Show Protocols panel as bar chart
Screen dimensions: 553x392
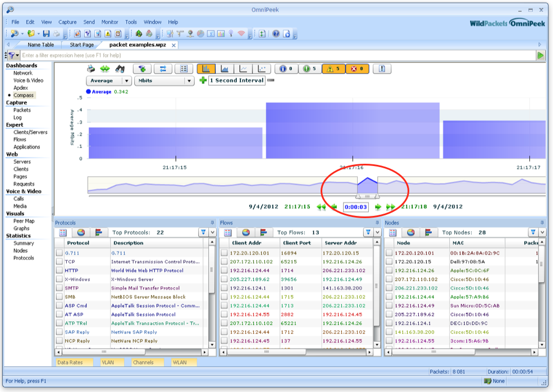pos(99,233)
